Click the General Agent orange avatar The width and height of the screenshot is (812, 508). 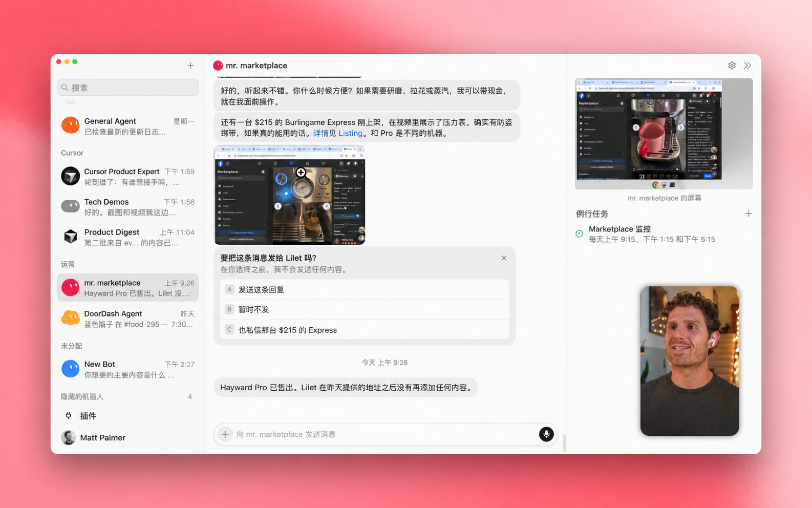[x=70, y=125]
